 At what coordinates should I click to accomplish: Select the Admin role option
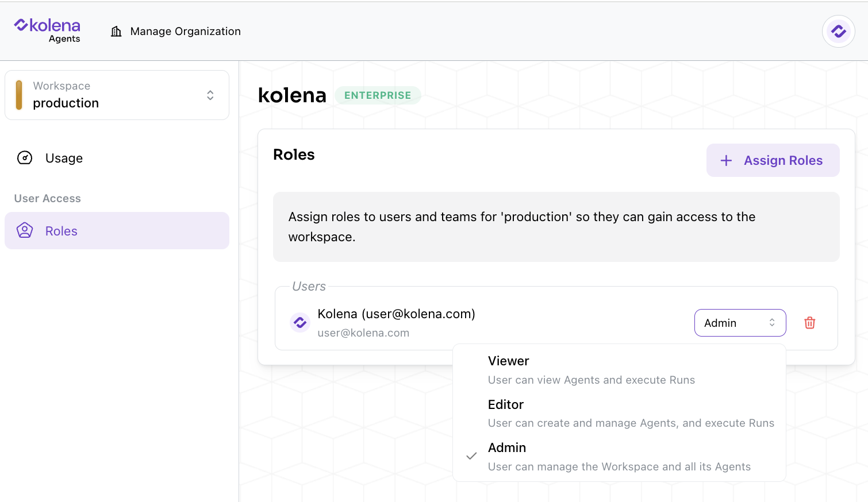[x=619, y=457]
